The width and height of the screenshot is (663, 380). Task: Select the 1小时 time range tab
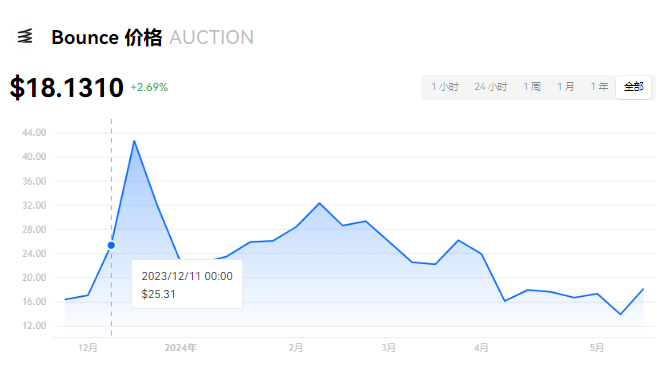tap(445, 87)
